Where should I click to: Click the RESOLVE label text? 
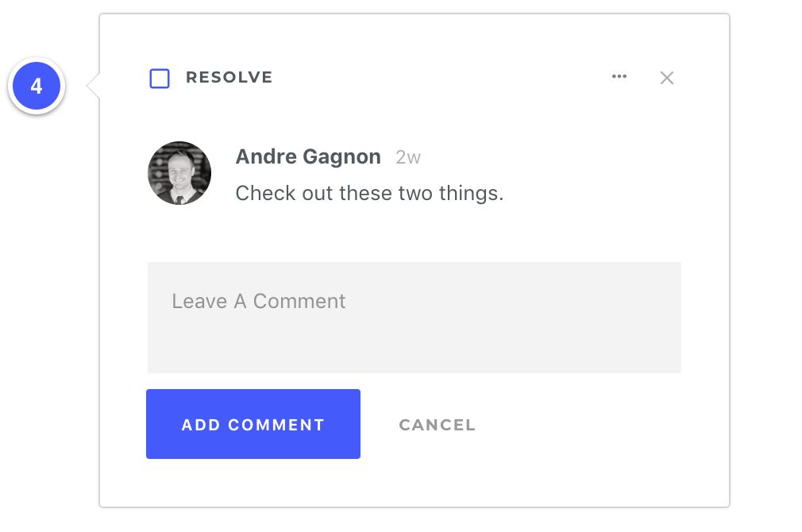coord(229,78)
